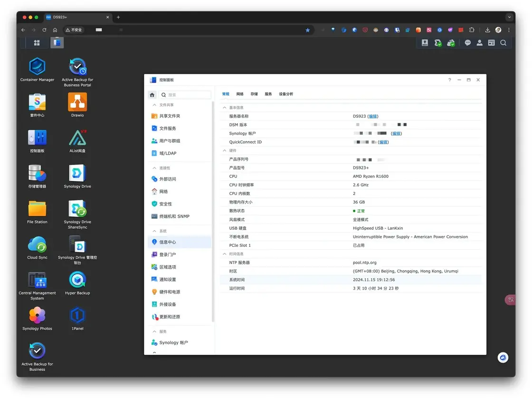This screenshot has width=532, height=399.
Task: Select 信息中心 in the sidebar
Action: (180, 242)
